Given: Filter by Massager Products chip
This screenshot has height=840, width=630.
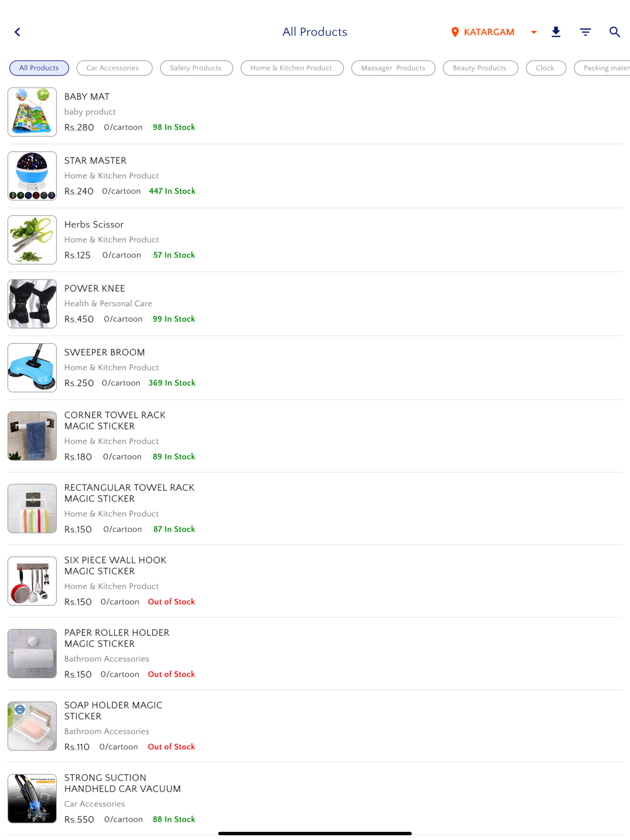Looking at the screenshot, I should [x=393, y=68].
